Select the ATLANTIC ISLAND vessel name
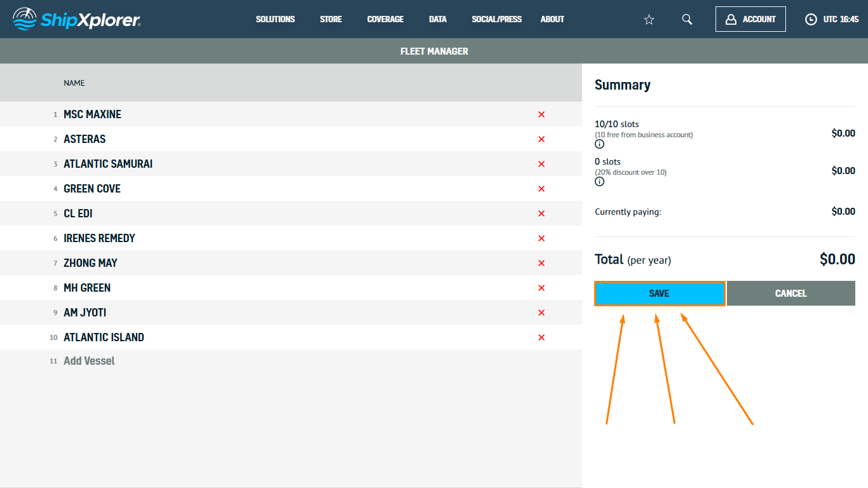Screen dimensions: 868x488 (104, 337)
